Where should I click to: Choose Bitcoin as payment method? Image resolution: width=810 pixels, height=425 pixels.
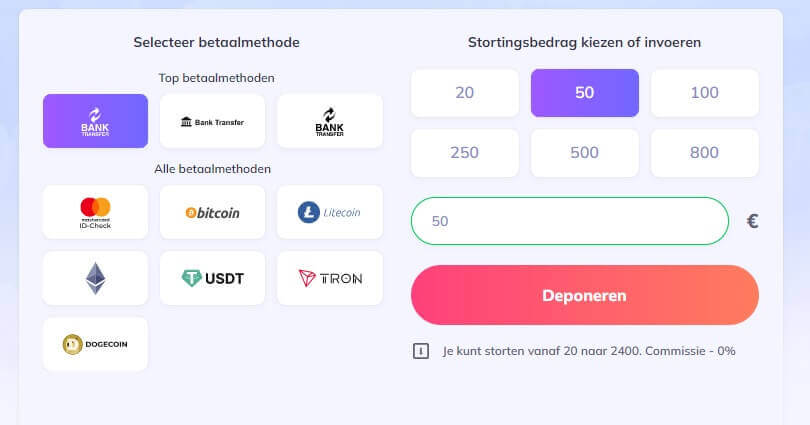[212, 212]
